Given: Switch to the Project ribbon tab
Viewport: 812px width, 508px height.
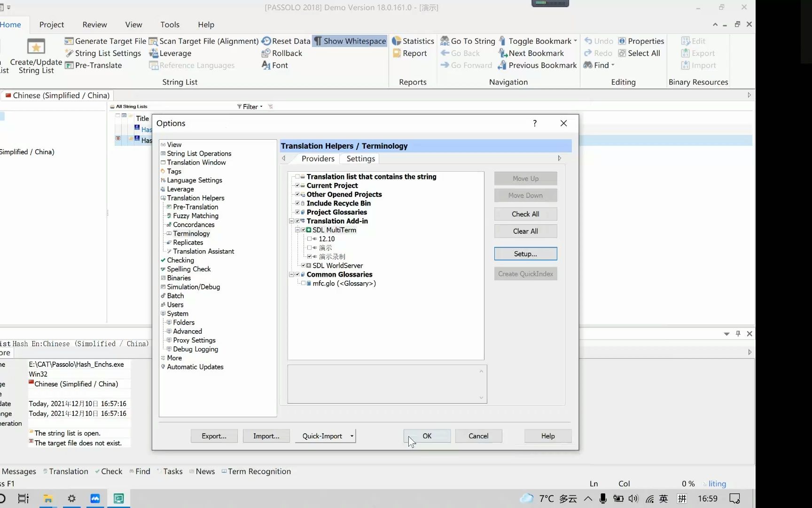Looking at the screenshot, I should (52, 24).
